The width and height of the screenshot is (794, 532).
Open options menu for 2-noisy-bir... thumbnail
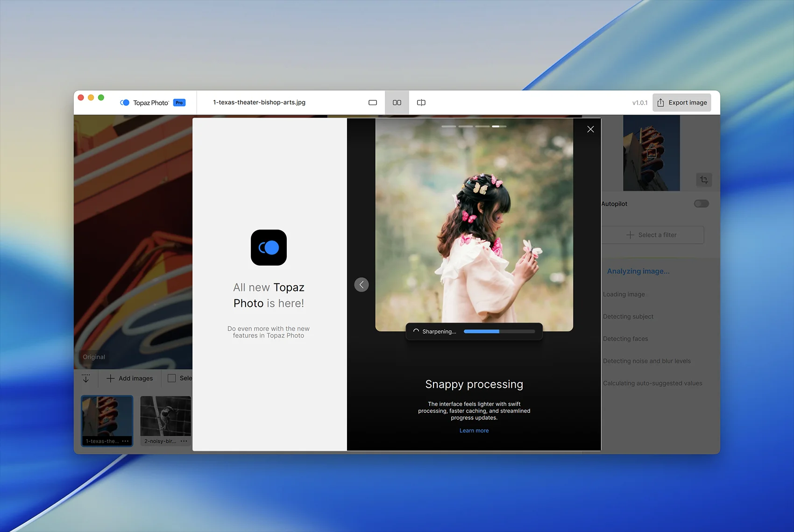[184, 441]
